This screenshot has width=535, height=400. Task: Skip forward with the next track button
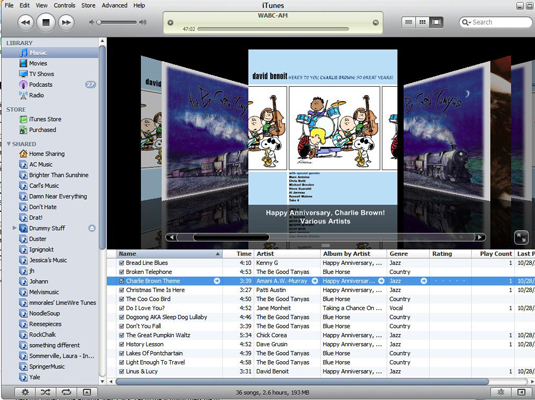[66, 23]
